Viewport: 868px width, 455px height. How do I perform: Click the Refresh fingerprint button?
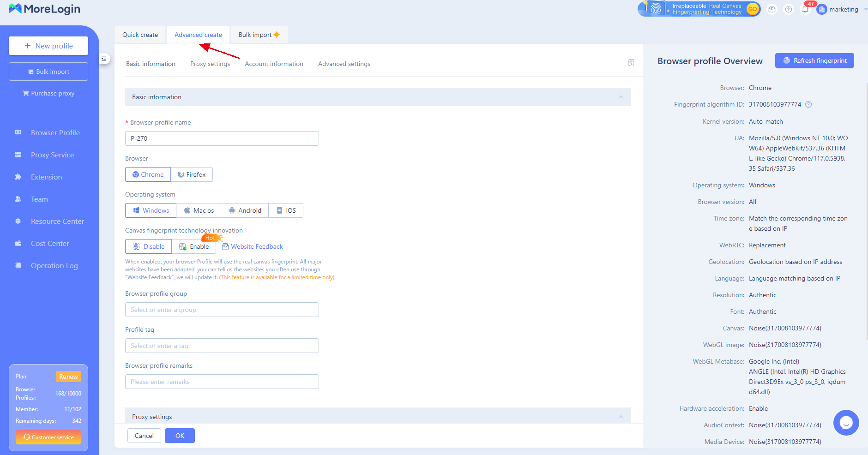click(x=814, y=60)
